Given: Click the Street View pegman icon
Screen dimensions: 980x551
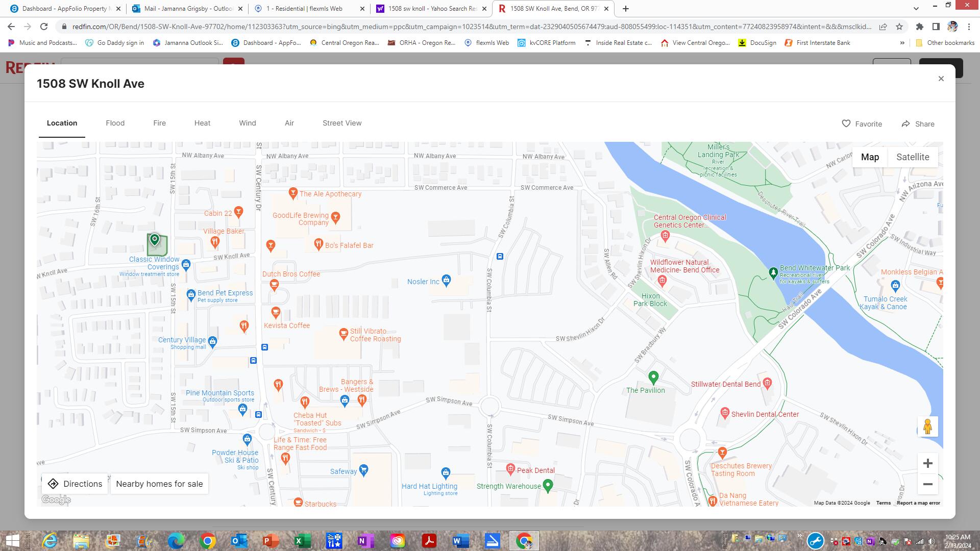Looking at the screenshot, I should coord(927,427).
